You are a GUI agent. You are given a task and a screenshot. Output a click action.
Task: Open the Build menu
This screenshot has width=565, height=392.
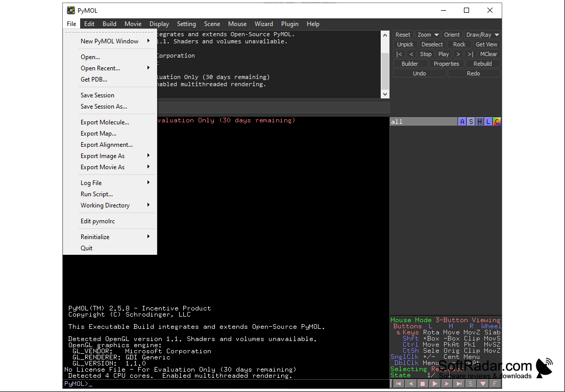click(x=109, y=24)
